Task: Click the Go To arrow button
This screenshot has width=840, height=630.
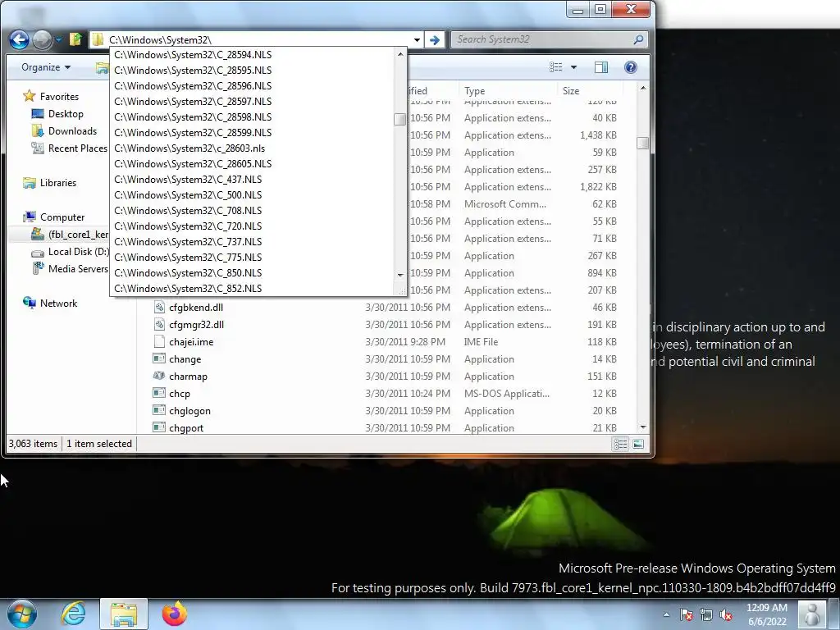Action: [435, 39]
